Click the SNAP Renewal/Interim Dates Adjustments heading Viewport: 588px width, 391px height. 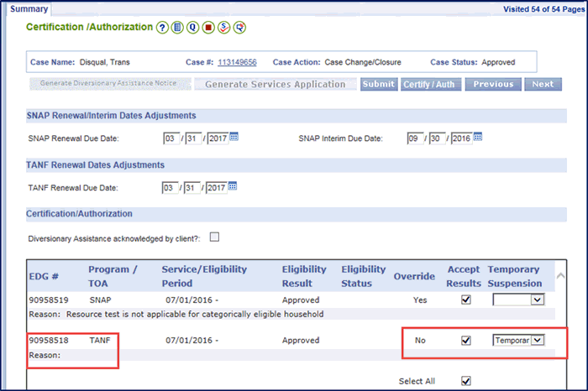111,116
